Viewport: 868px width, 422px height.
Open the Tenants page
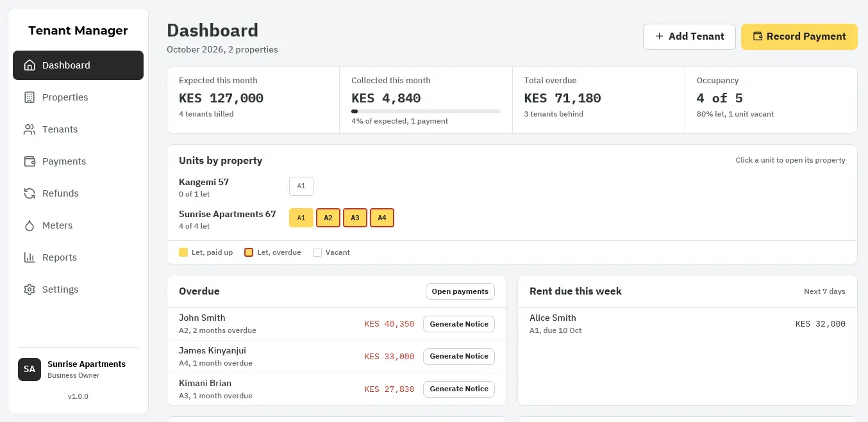tap(78, 129)
